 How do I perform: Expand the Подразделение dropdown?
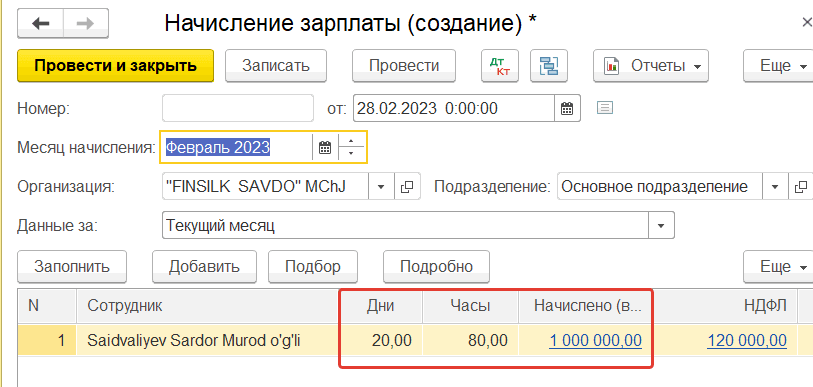click(x=775, y=187)
